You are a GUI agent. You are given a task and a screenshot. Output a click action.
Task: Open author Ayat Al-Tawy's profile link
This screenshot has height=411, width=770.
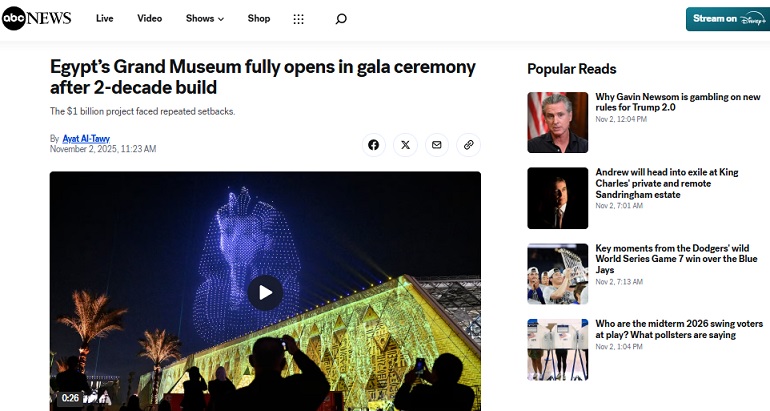(x=86, y=138)
